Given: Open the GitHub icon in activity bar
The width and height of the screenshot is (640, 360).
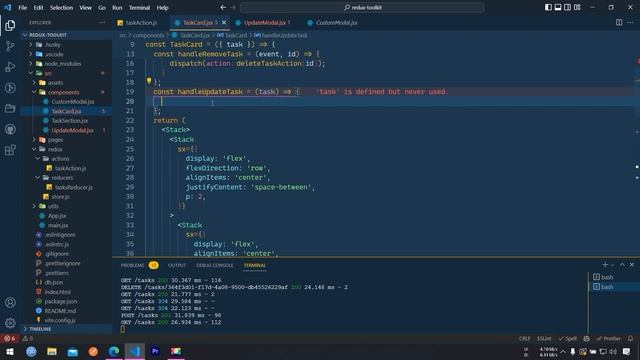Looking at the screenshot, I should point(10,129).
